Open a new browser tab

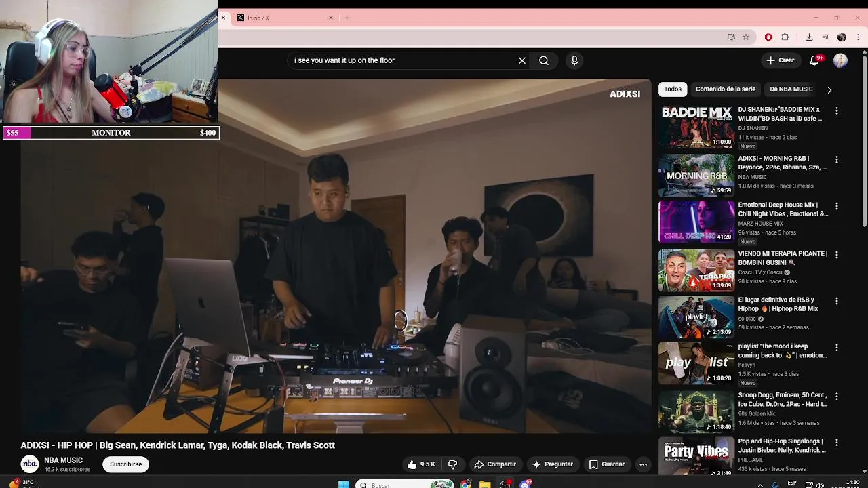(347, 18)
